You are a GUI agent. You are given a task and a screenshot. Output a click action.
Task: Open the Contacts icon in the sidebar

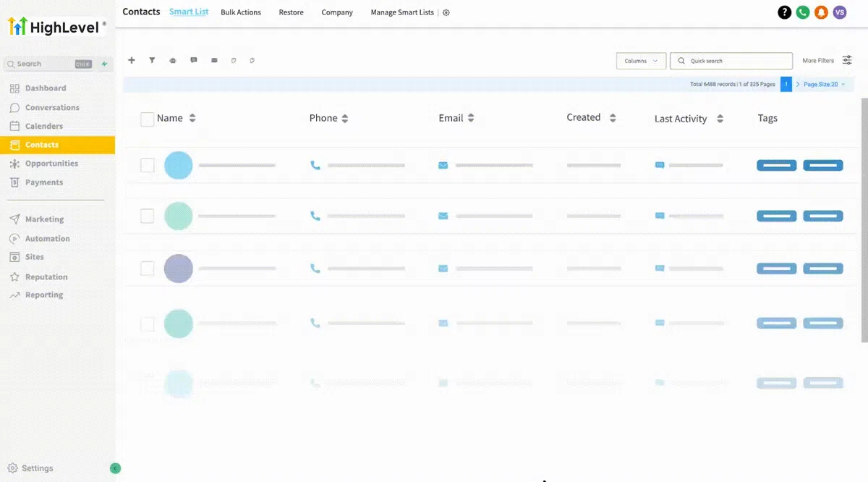pos(16,145)
